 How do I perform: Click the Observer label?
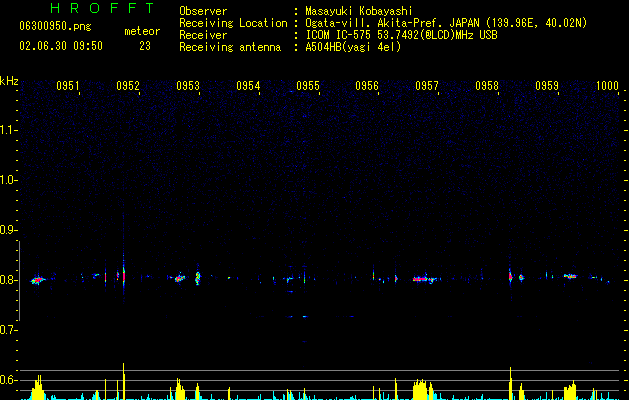203,11
